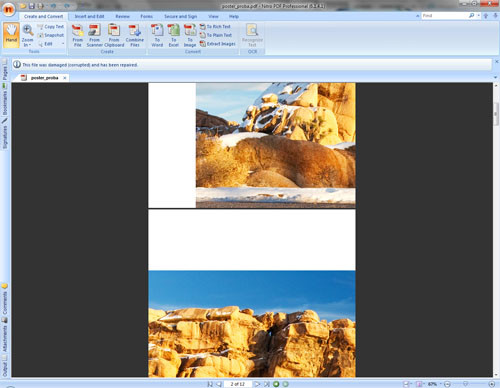Open the document tabs list dropdown

coord(495,77)
